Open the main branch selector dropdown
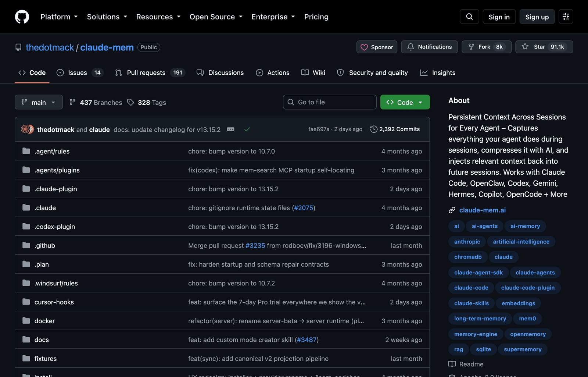 coord(39,102)
